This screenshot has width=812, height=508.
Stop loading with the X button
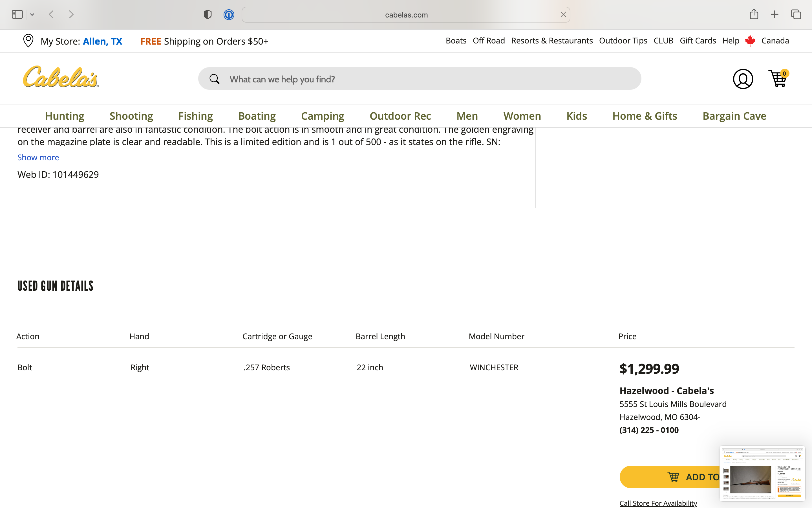point(563,14)
